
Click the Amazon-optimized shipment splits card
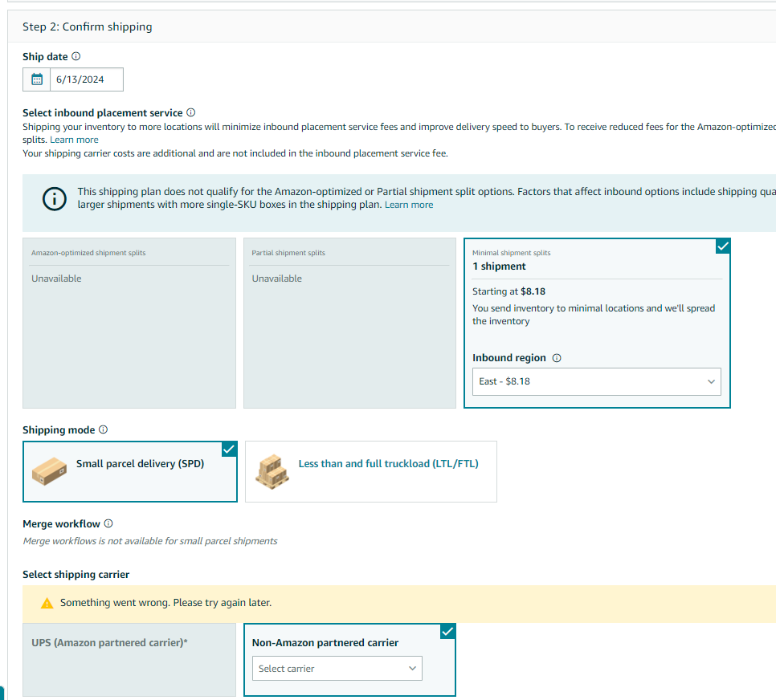[x=129, y=323]
